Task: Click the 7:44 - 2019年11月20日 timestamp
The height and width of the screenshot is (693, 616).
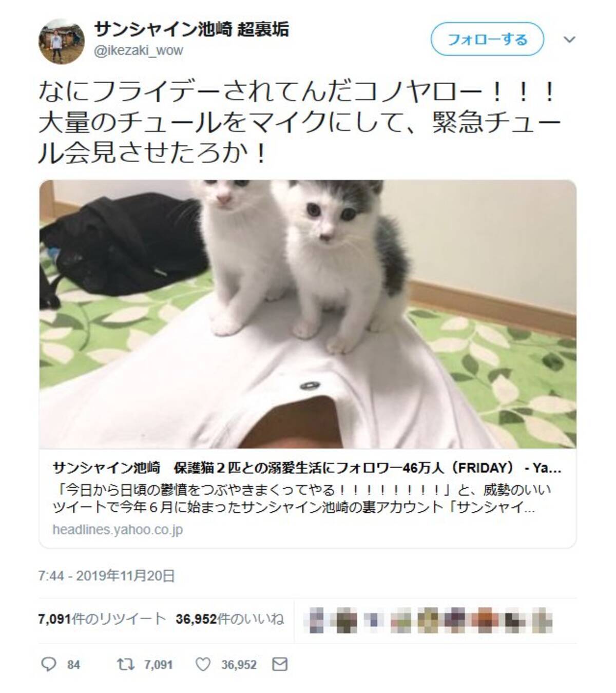Action: 106,576
